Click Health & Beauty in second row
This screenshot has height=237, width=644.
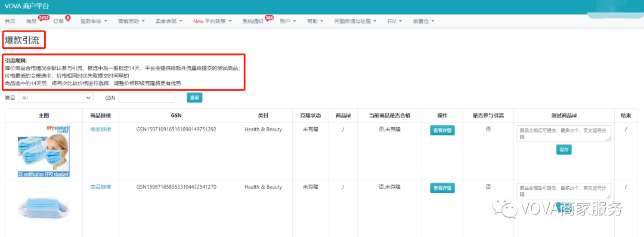(x=264, y=187)
